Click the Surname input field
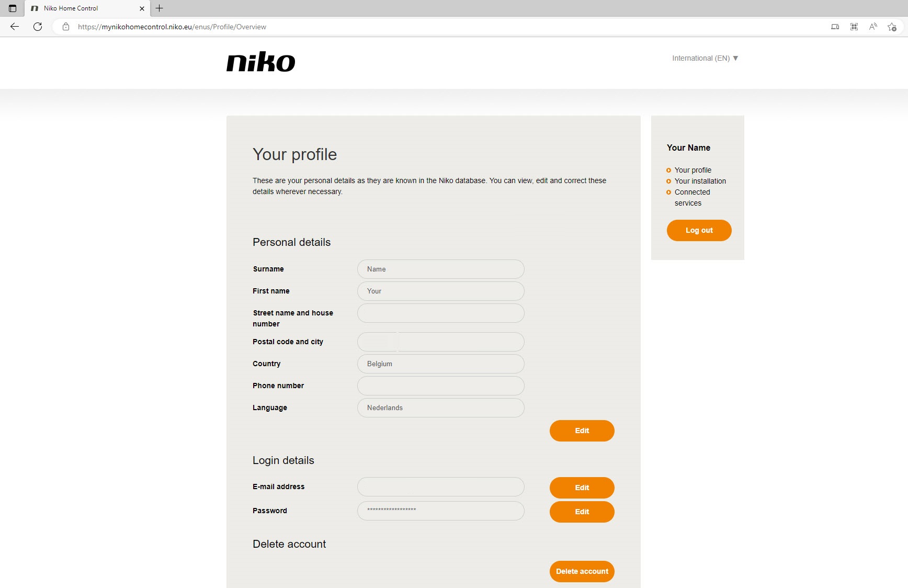 [x=440, y=269]
